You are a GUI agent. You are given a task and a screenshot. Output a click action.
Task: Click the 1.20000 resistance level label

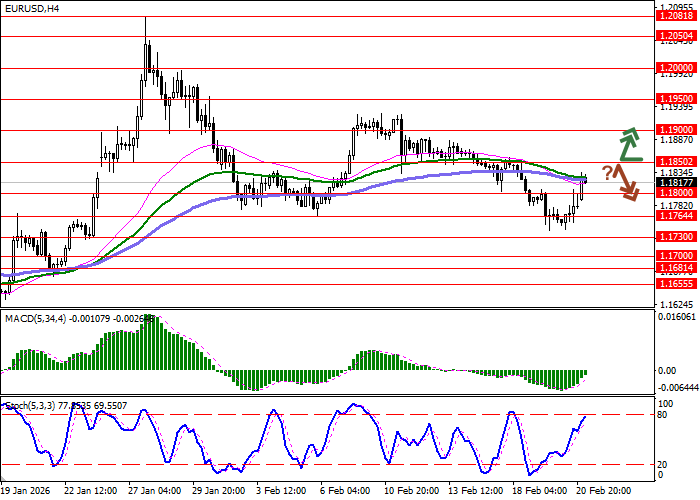click(x=677, y=68)
